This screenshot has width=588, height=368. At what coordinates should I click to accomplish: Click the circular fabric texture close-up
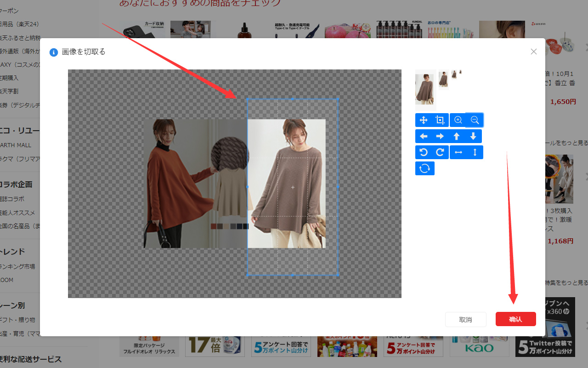click(x=230, y=154)
